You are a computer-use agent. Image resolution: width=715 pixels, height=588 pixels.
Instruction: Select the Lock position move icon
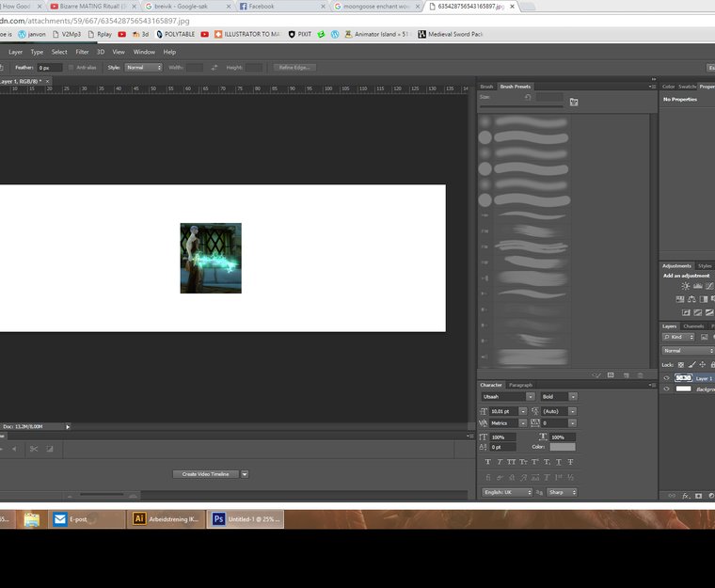pos(702,364)
